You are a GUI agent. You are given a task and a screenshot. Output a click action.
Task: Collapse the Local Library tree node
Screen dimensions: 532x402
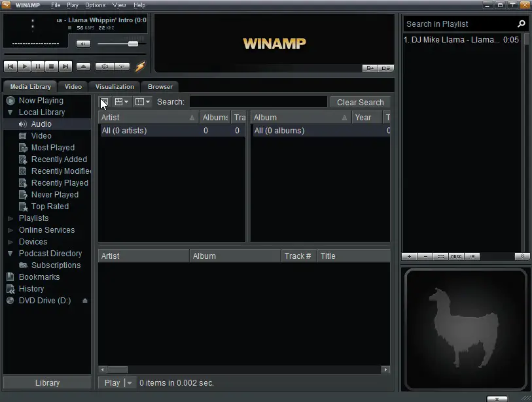coord(10,112)
